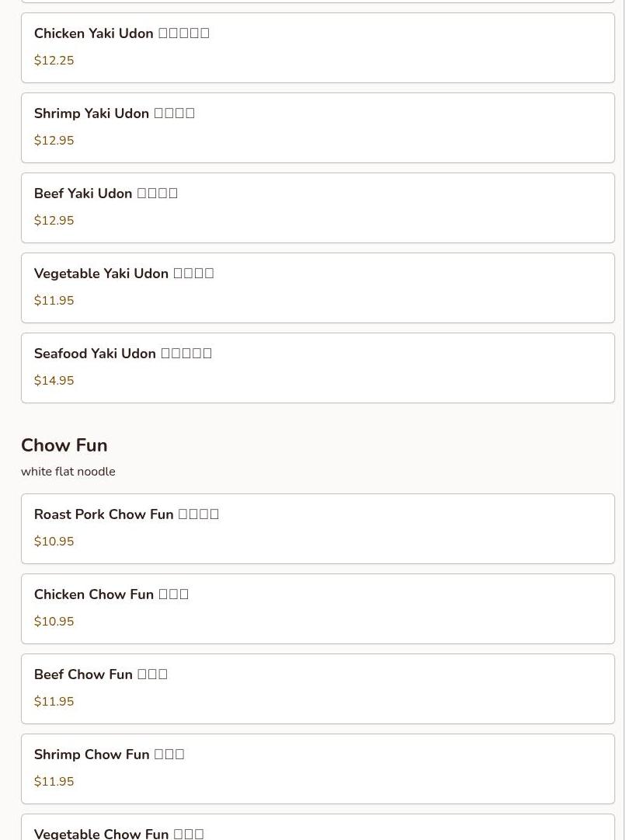Click $11.95 price under Vegetable Yaki Udon

(x=54, y=300)
